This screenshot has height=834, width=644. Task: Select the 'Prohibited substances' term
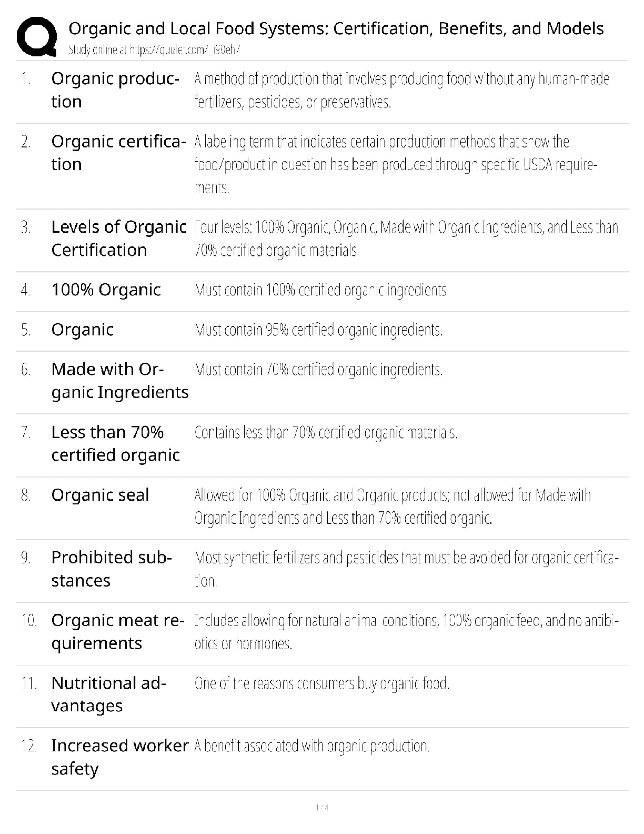[111, 569]
